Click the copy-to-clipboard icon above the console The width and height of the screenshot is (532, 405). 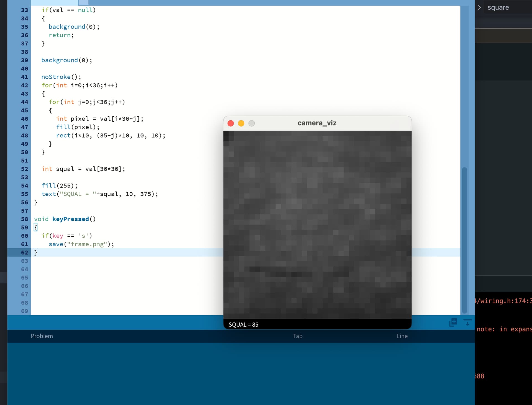click(x=453, y=322)
